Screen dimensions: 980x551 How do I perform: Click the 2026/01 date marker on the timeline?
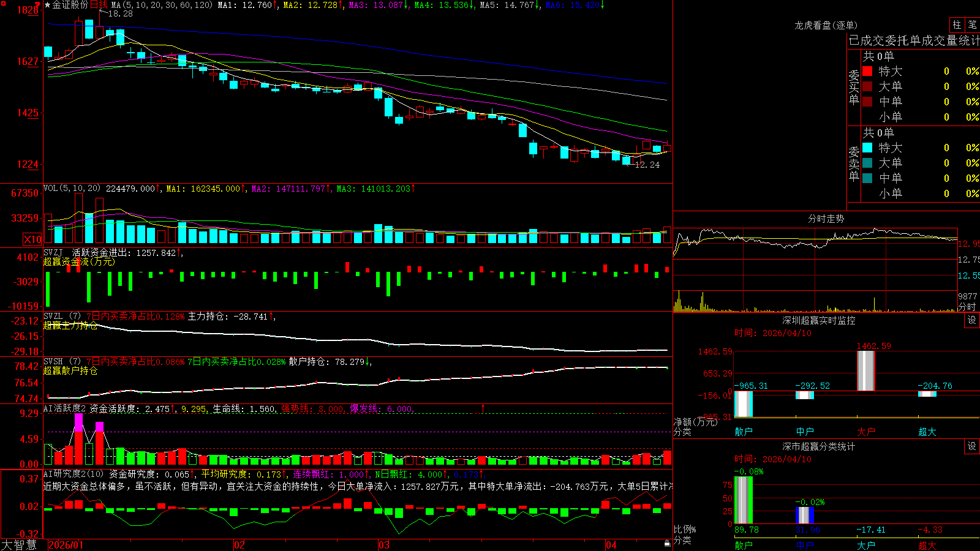[66, 545]
